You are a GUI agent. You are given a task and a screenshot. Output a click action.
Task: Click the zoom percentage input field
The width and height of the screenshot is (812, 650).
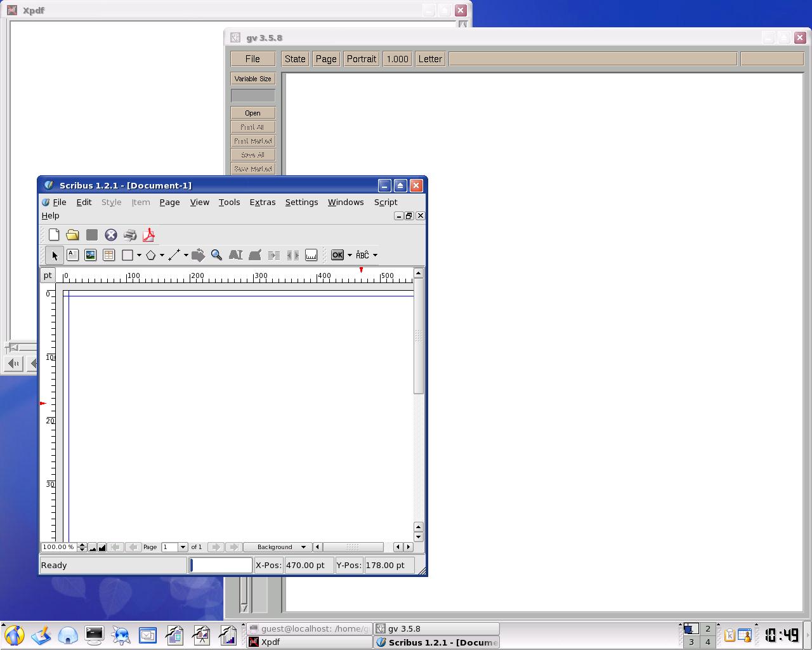coord(59,547)
